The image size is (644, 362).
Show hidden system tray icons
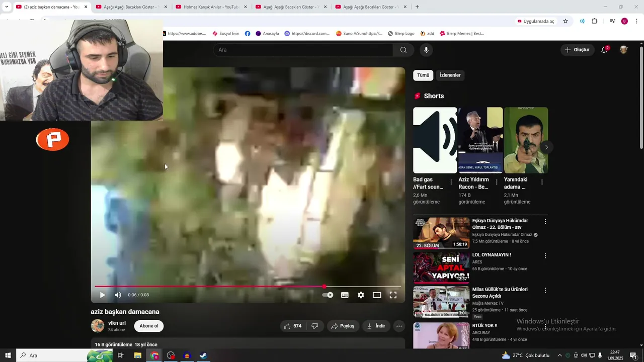(x=559, y=355)
